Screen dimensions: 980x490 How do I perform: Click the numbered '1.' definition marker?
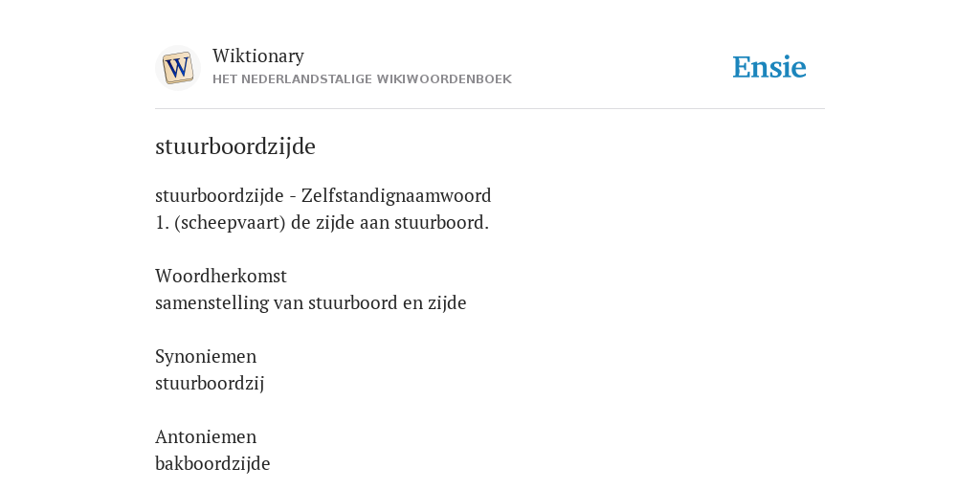point(163,223)
